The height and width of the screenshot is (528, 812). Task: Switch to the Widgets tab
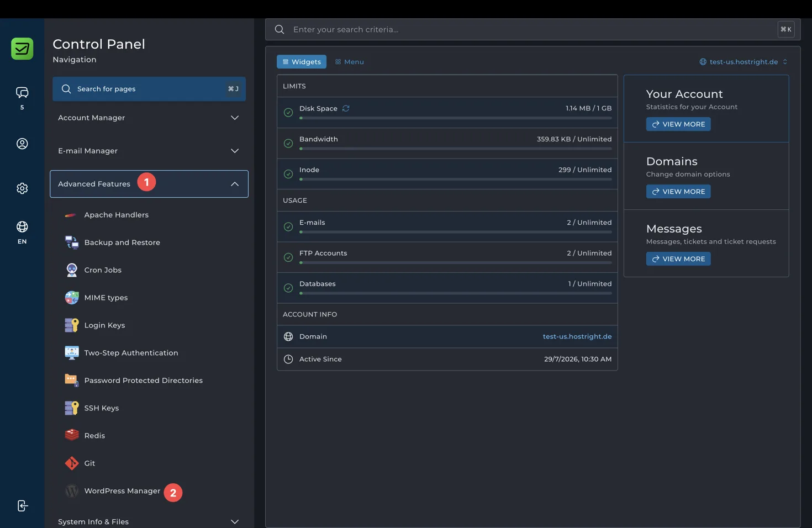click(x=302, y=62)
